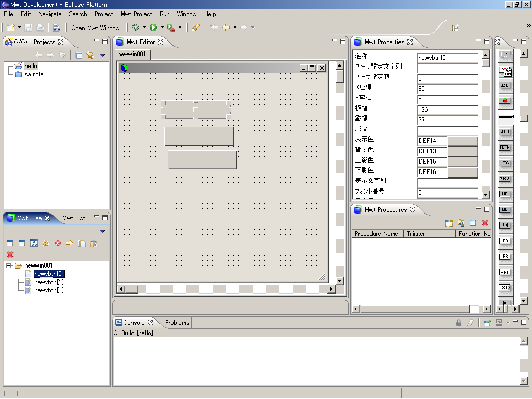Delete procedure with red X in Mwt Procedures

[x=485, y=223]
